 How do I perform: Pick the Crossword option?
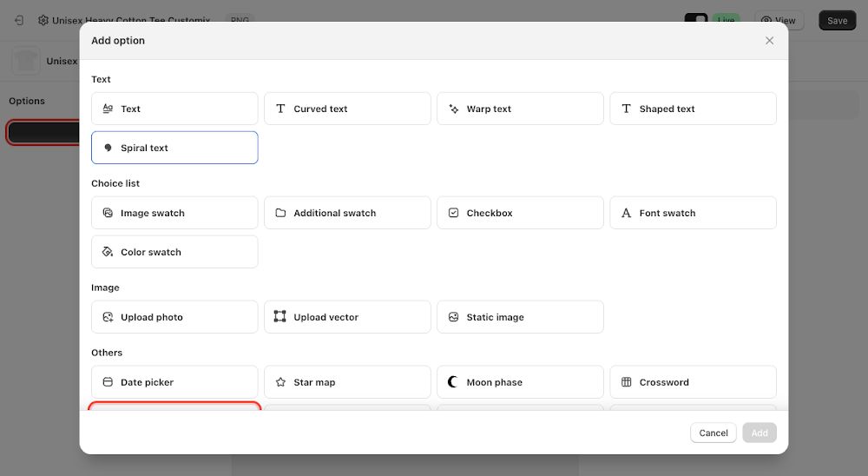pyautogui.click(x=693, y=382)
